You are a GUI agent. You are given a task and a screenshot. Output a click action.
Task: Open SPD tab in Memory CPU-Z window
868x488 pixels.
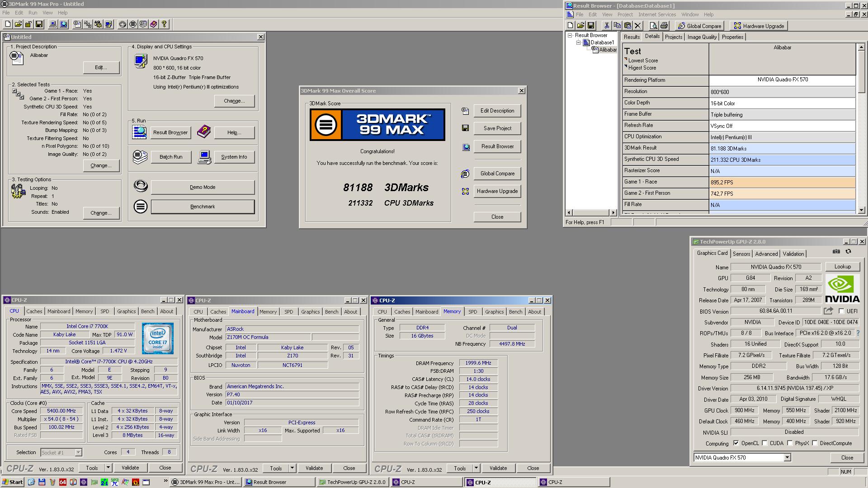pyautogui.click(x=472, y=312)
